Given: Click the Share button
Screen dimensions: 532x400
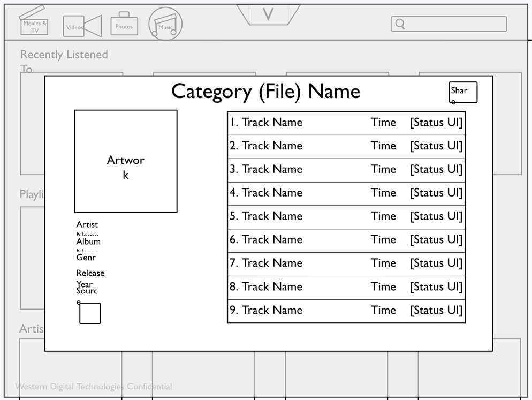Looking at the screenshot, I should coord(462,92).
